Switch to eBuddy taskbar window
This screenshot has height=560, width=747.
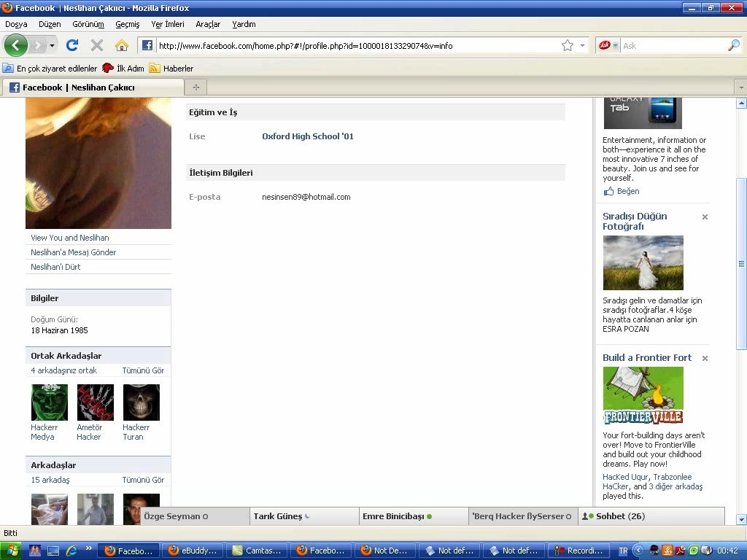tap(193, 551)
